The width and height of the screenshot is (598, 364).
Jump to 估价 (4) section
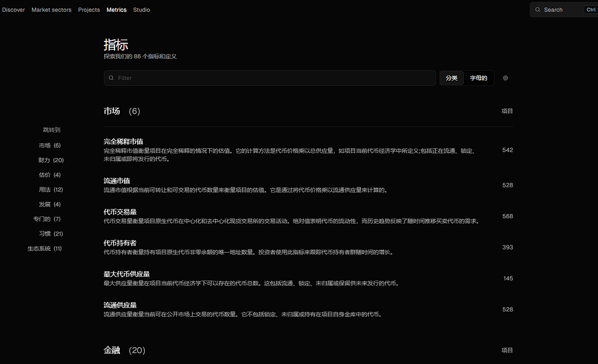[50, 175]
